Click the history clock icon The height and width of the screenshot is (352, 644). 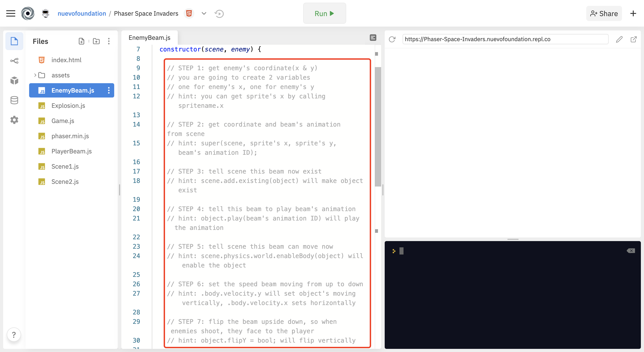(x=219, y=13)
